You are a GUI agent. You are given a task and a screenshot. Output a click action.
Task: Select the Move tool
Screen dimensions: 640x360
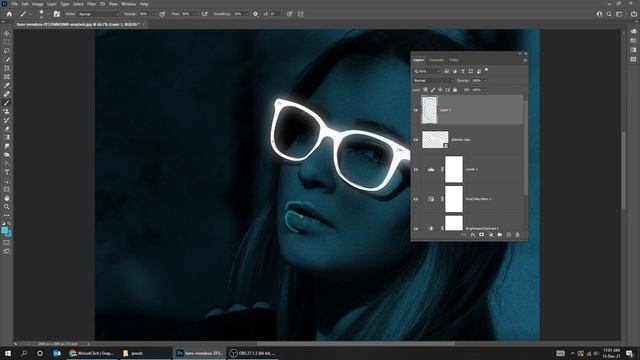pyautogui.click(x=7, y=33)
